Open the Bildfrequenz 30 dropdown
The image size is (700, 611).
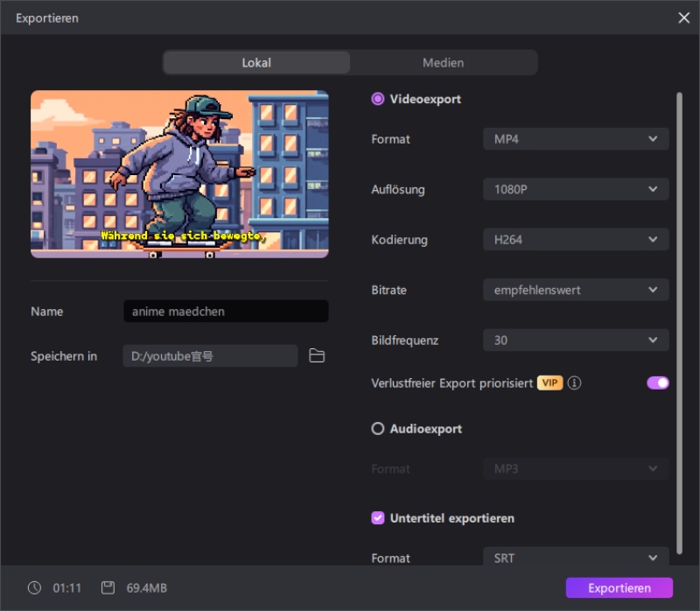coord(576,340)
